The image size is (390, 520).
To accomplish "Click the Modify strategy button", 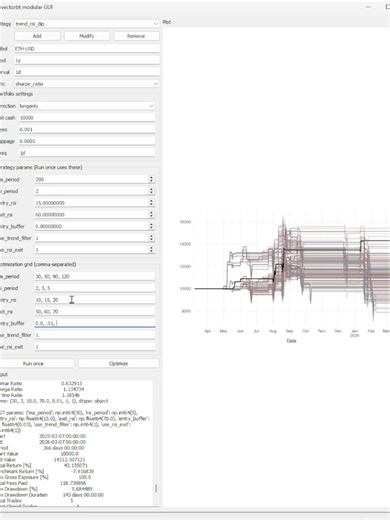I will tap(87, 36).
